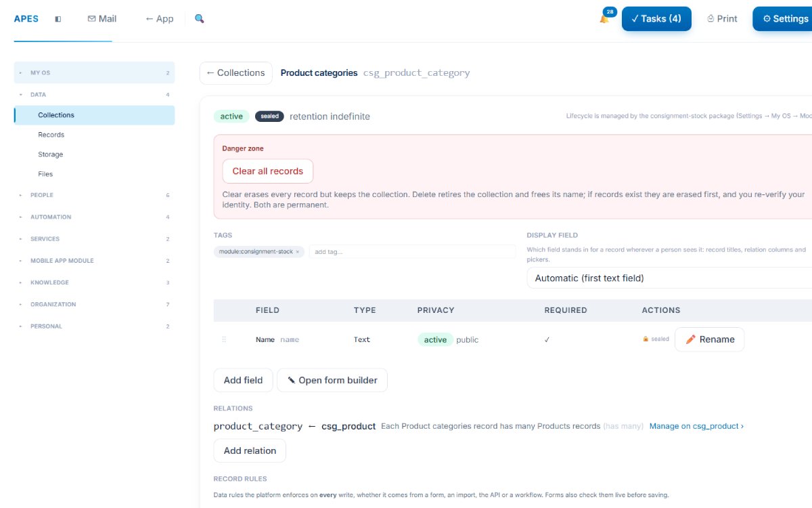
Task: Click the REQUIRED column header
Action: click(566, 310)
